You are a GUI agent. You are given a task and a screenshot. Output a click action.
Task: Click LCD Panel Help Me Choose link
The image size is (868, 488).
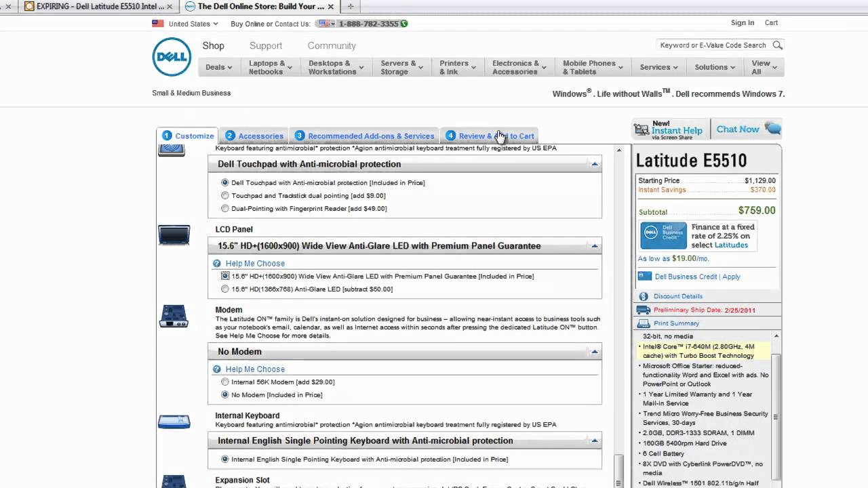(255, 264)
